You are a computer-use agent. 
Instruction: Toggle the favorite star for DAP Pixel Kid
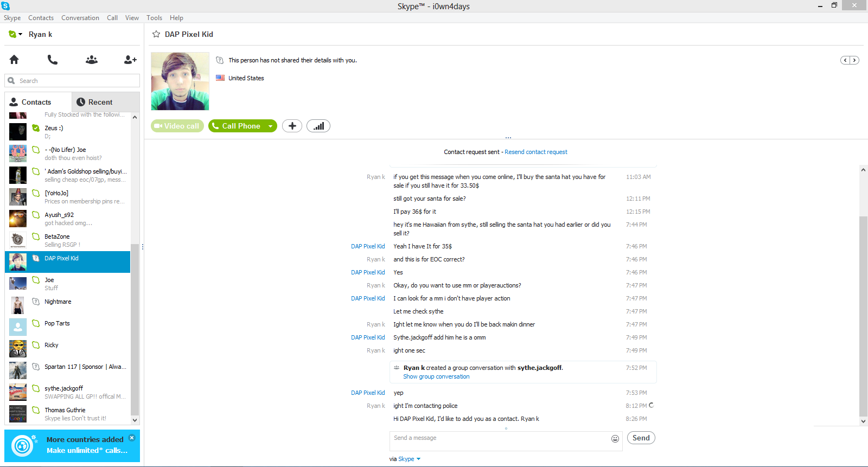(x=156, y=34)
